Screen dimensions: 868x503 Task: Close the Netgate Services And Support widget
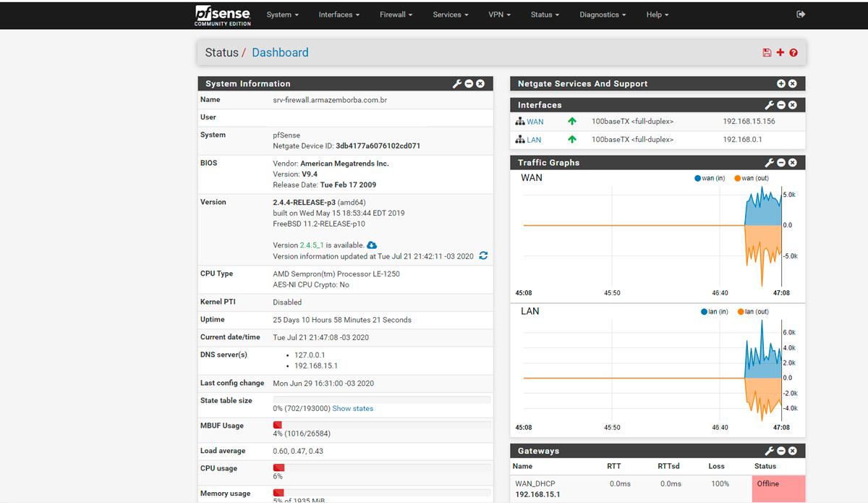pos(793,84)
